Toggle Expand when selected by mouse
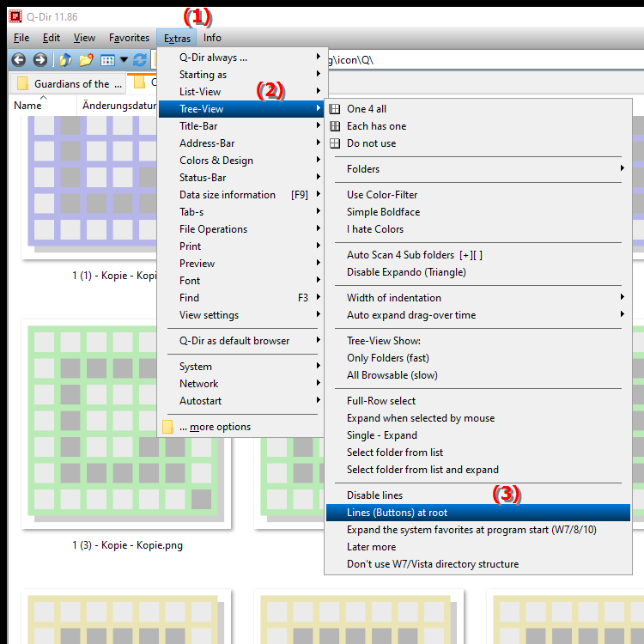Viewport: 644px width, 644px height. [x=478, y=418]
